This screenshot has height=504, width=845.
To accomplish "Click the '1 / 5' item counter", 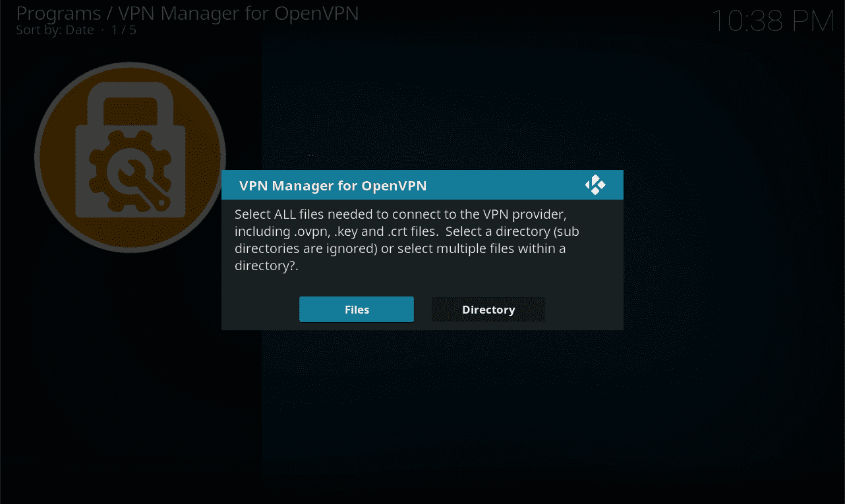I will coord(123,30).
